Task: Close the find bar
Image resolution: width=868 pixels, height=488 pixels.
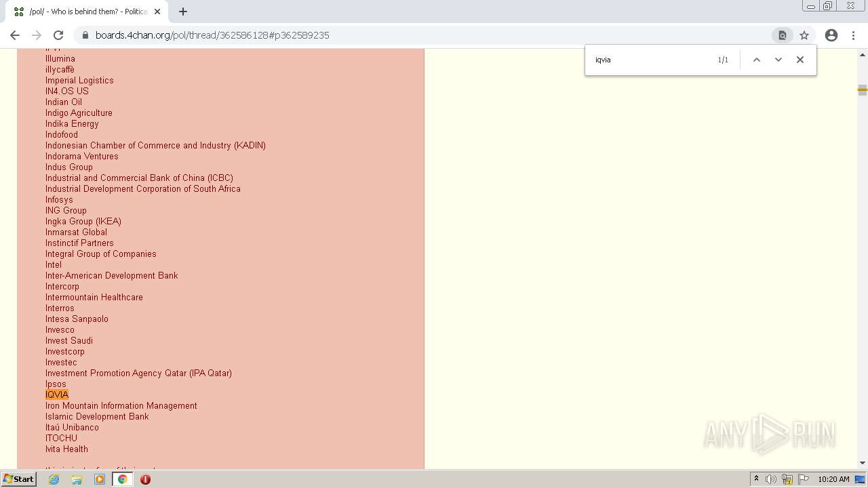Action: [800, 60]
